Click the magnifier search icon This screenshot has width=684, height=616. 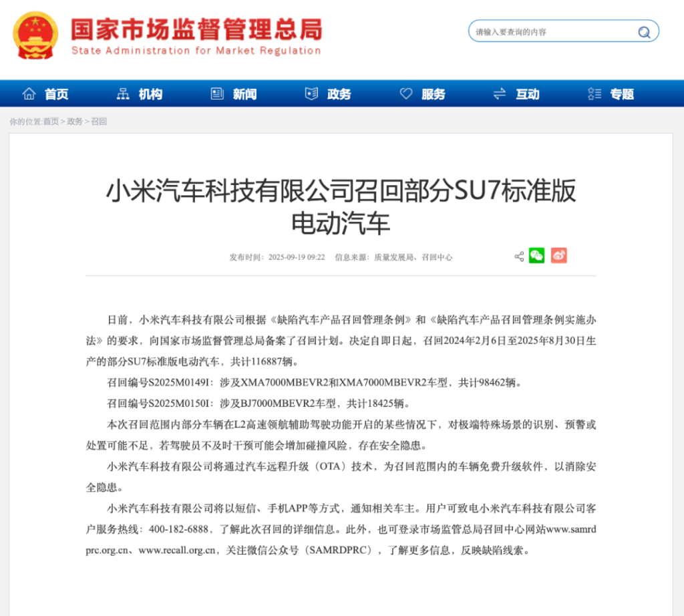pyautogui.click(x=643, y=31)
